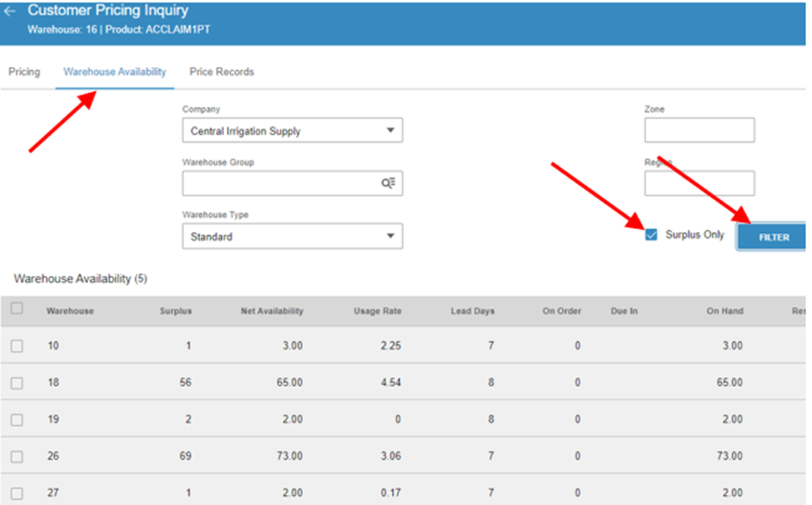This screenshot has width=812, height=505.
Task: Uncheck the Surplus Only checkbox
Action: [x=651, y=235]
